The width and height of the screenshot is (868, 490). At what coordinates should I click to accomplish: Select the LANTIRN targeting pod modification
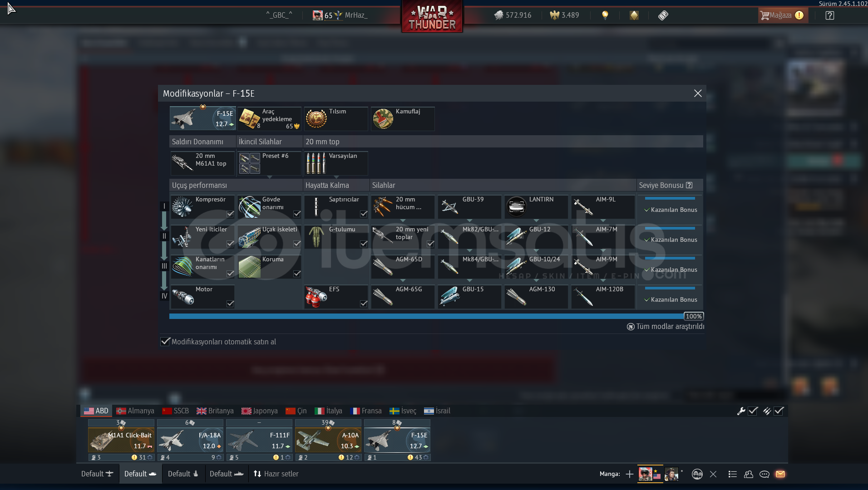[x=536, y=207]
